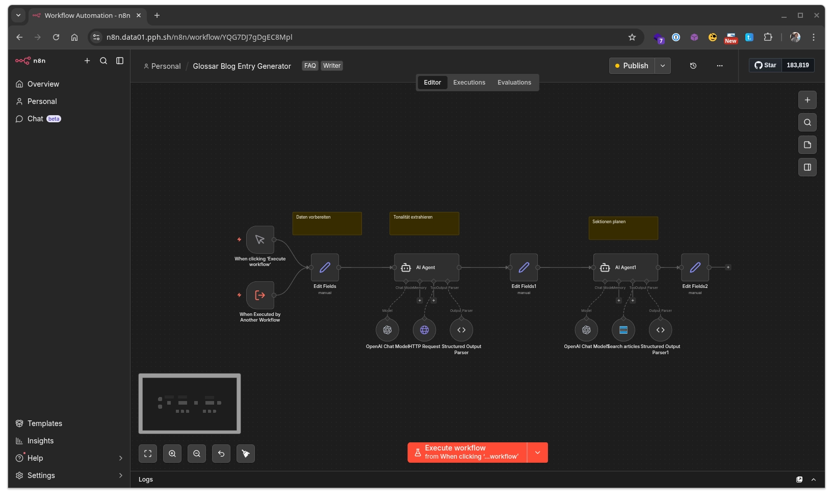
Task: Click the canvas minimap preview
Action: (190, 404)
